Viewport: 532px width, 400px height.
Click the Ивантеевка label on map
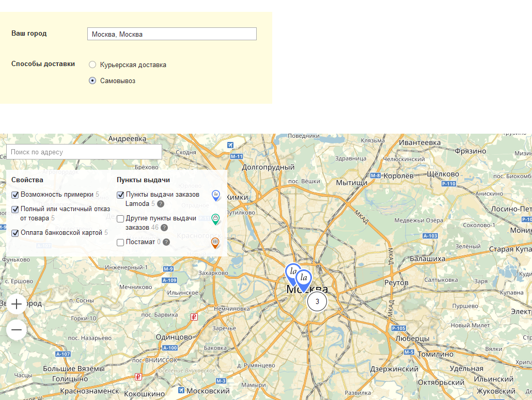tap(420, 143)
